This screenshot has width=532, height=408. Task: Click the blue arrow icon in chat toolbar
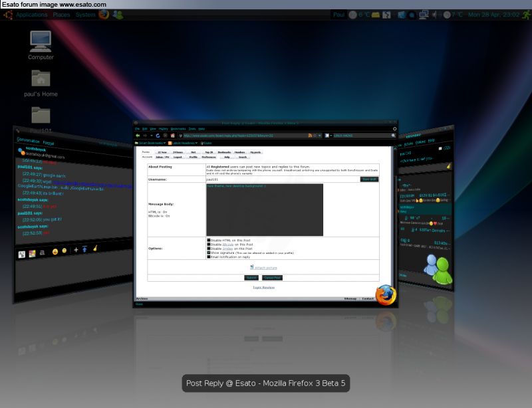point(85,249)
